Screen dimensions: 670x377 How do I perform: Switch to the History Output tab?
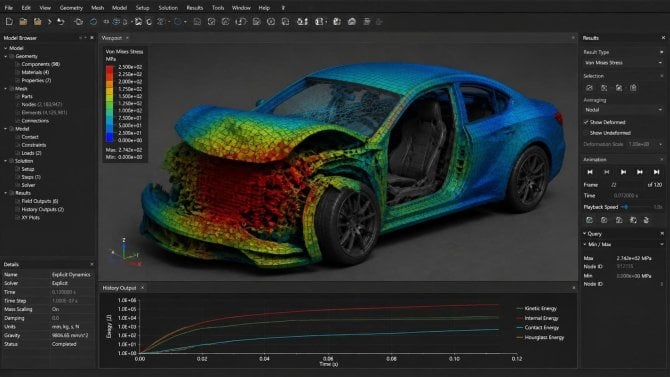tap(119, 288)
